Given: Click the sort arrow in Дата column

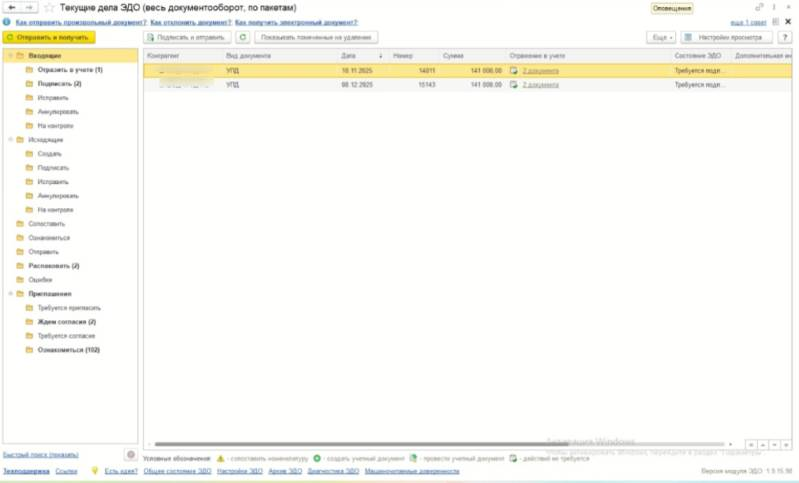Looking at the screenshot, I should (381, 56).
